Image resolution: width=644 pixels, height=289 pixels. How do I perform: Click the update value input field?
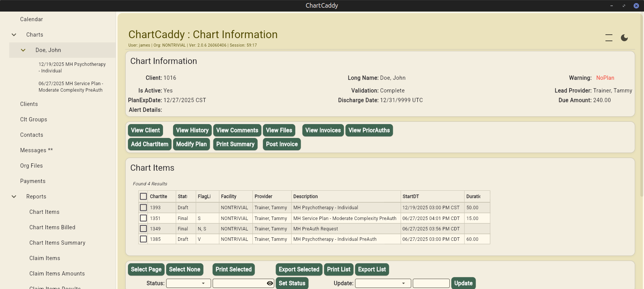point(431,283)
